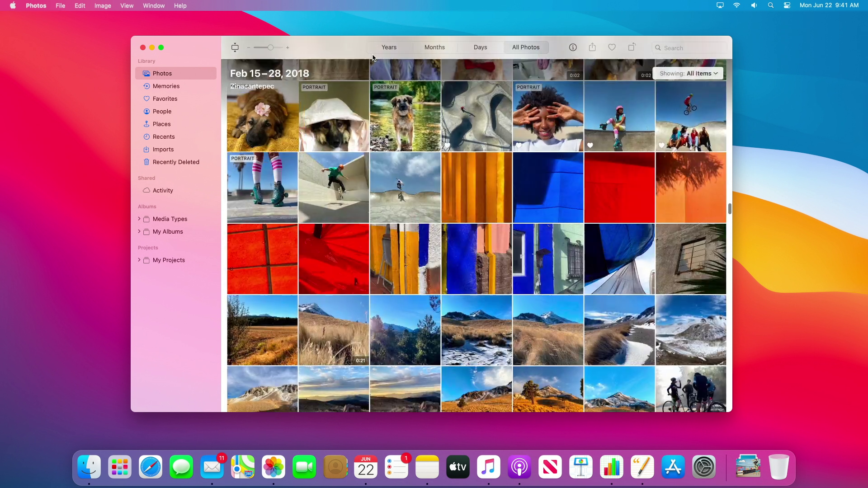Expand the My Projects folder
868x488 pixels.
click(139, 260)
